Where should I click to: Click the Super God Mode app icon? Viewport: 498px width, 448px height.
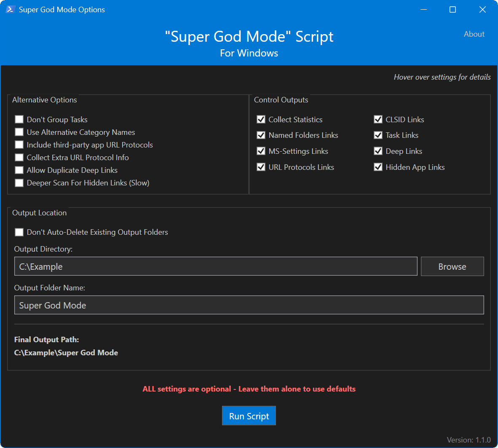(9, 9)
